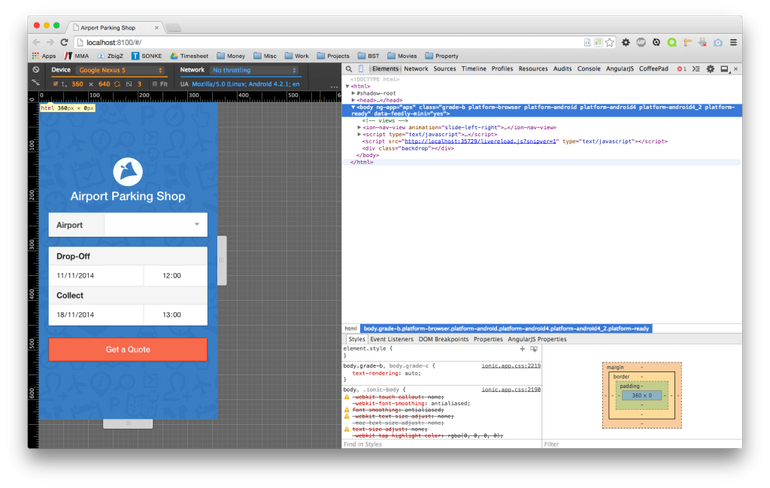
Task: Click the magnifier inspect icon in DevTools
Action: [349, 69]
